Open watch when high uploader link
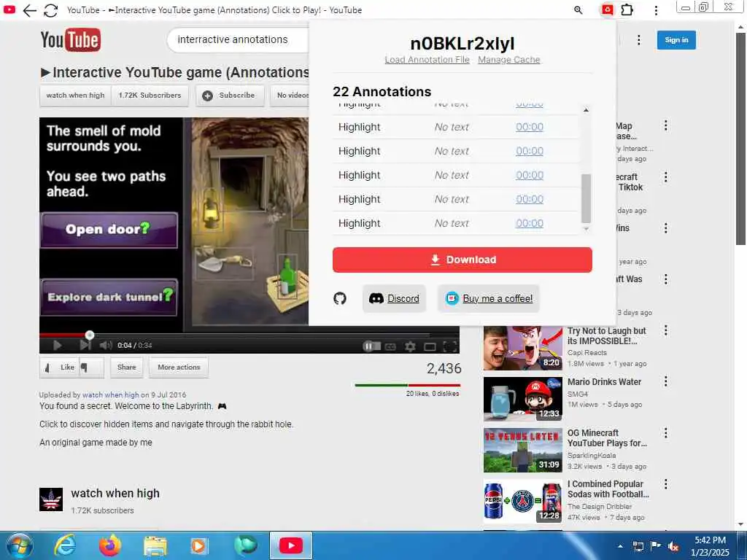The image size is (747, 560). coord(111,394)
